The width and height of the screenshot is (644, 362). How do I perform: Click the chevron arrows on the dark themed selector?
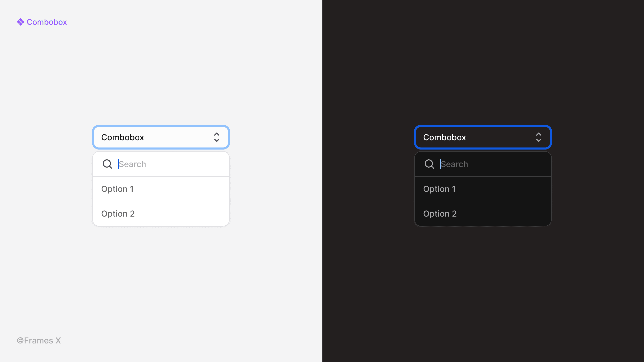[x=539, y=137]
